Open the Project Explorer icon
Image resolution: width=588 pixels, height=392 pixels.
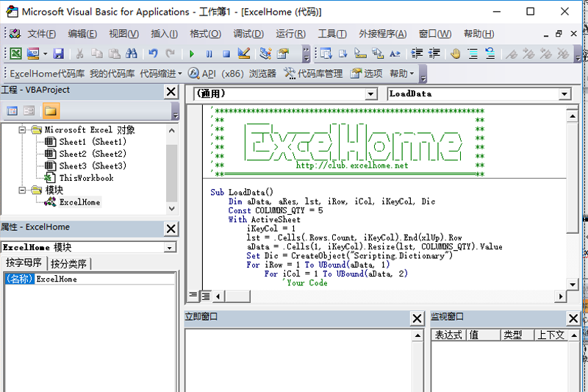[x=265, y=54]
